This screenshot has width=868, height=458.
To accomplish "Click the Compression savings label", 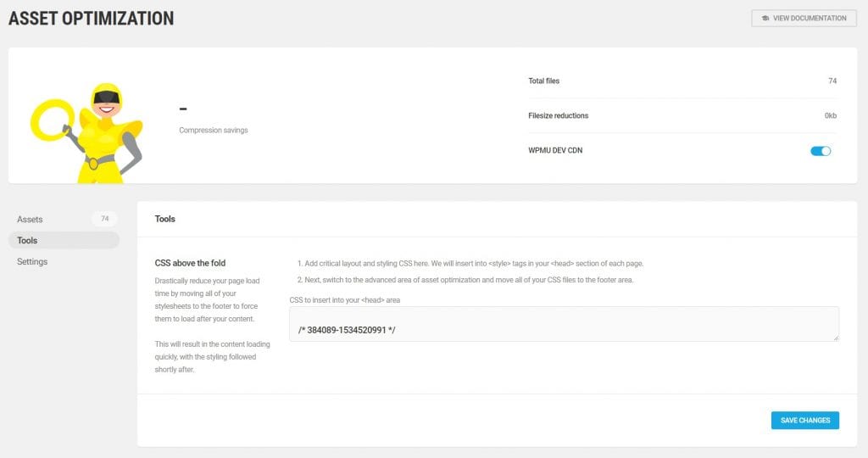I will point(213,130).
